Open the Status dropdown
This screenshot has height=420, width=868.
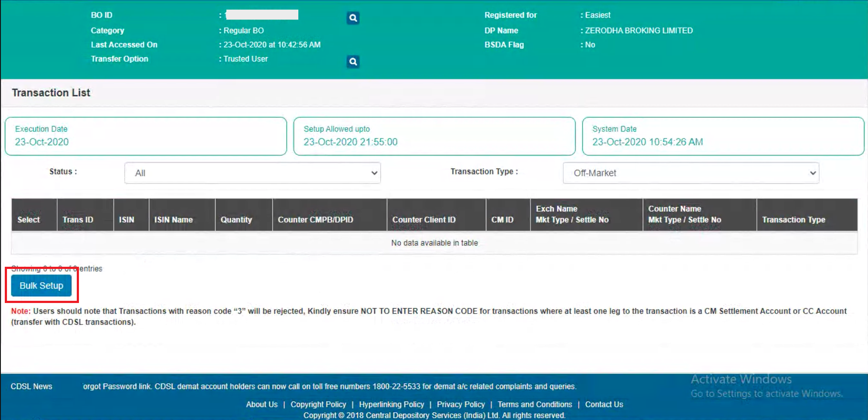pos(252,173)
